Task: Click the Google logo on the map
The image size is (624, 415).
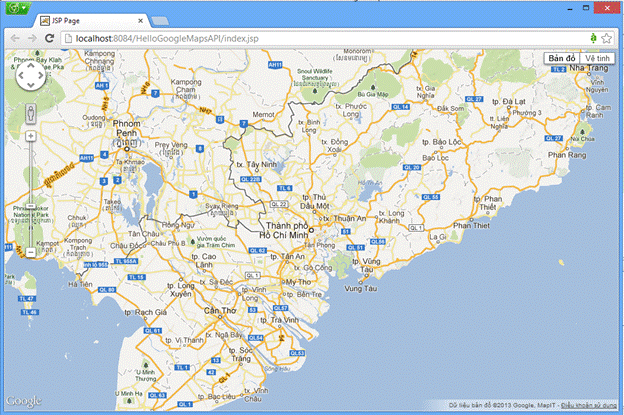Action: pyautogui.click(x=23, y=401)
